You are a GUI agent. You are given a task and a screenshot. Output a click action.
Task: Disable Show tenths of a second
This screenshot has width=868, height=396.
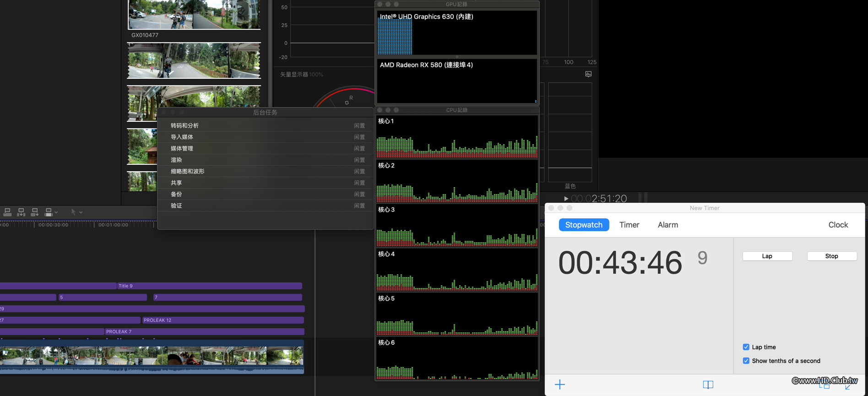pos(746,361)
